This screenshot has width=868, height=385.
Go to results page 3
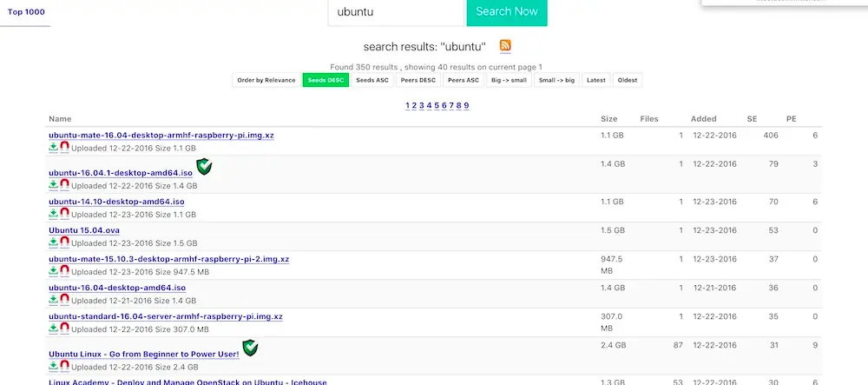[x=422, y=105]
